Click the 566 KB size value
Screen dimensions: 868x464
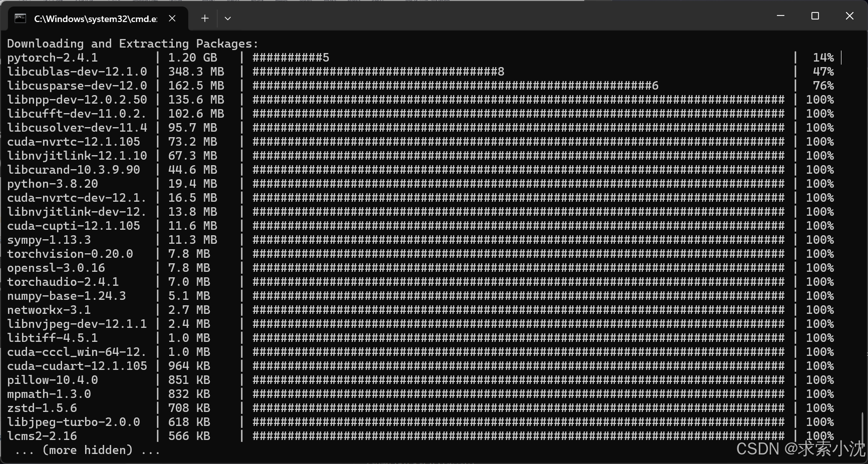tap(189, 436)
